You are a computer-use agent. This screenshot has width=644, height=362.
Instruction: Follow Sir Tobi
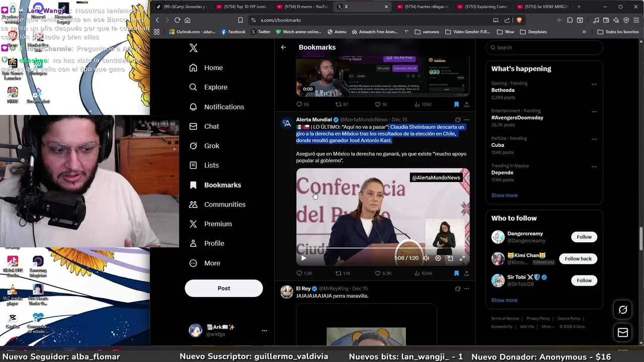pos(584,280)
